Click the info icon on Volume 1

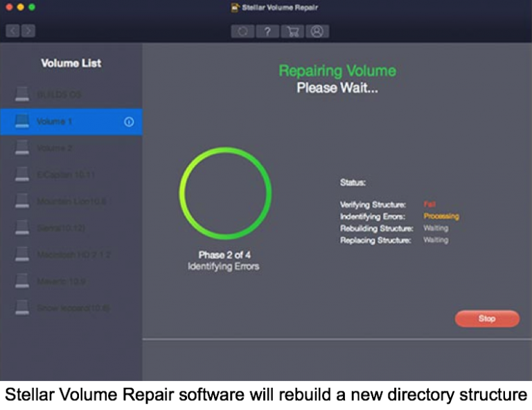pyautogui.click(x=129, y=122)
